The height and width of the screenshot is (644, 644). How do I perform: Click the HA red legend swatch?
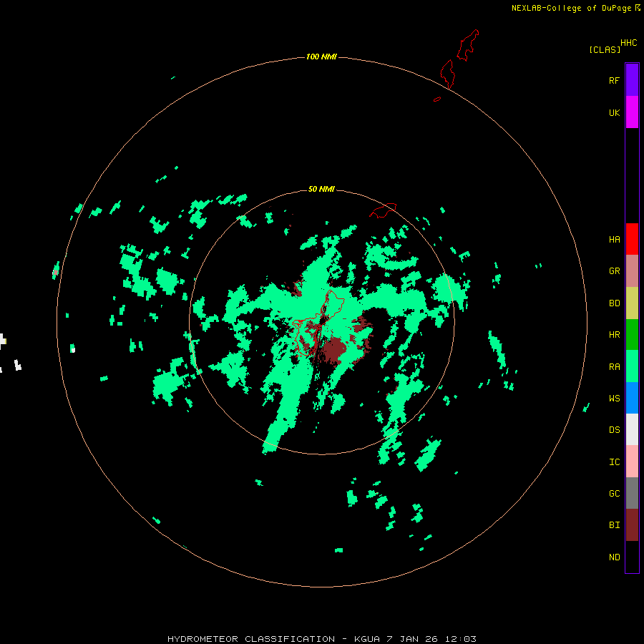[x=632, y=239]
